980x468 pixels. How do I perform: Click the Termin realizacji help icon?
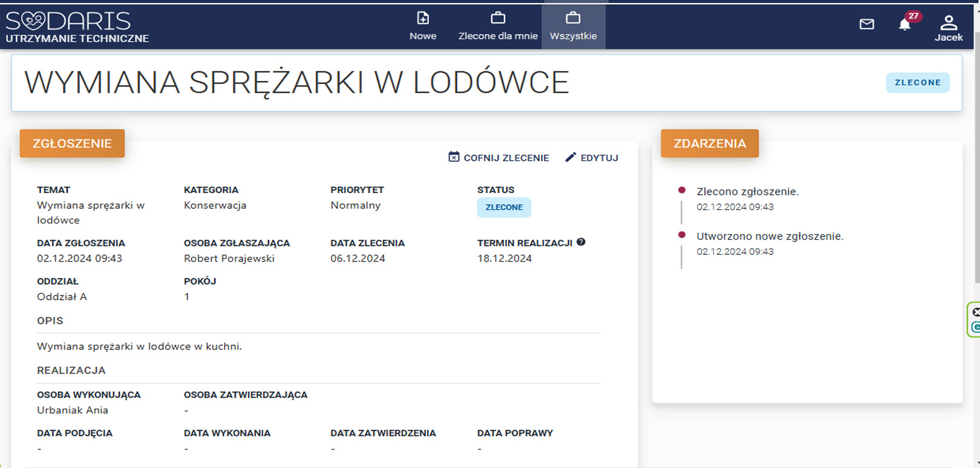click(x=581, y=242)
